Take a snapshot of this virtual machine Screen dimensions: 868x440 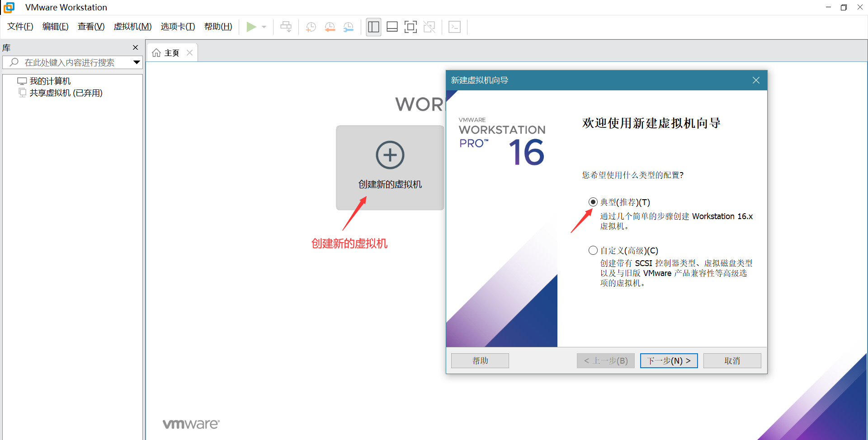311,27
